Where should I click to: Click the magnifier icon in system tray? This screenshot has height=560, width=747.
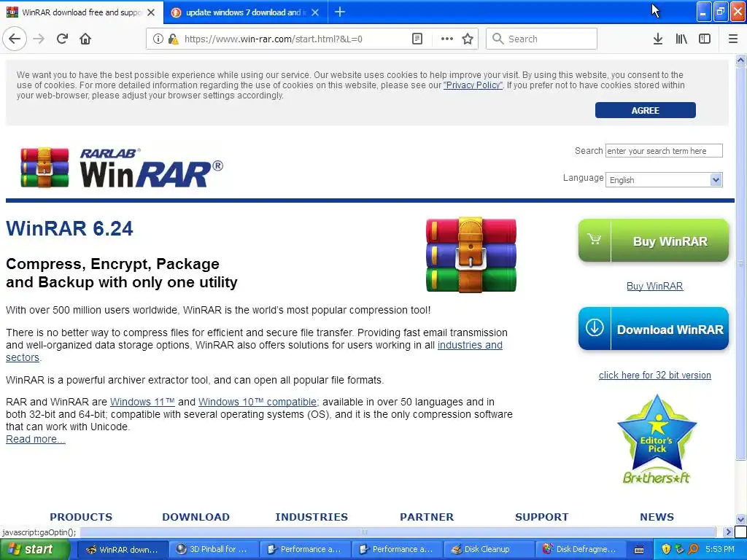coord(694,550)
